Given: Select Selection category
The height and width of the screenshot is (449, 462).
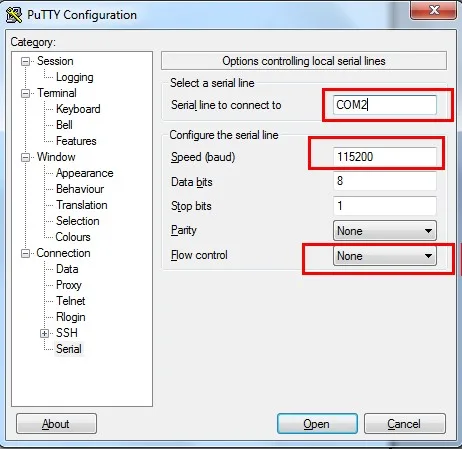Looking at the screenshot, I should [78, 221].
